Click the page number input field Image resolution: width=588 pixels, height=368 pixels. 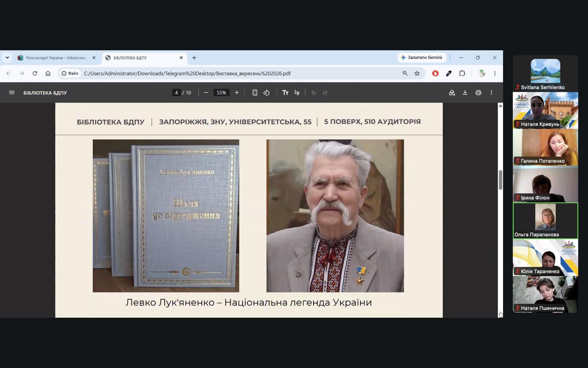coord(176,92)
